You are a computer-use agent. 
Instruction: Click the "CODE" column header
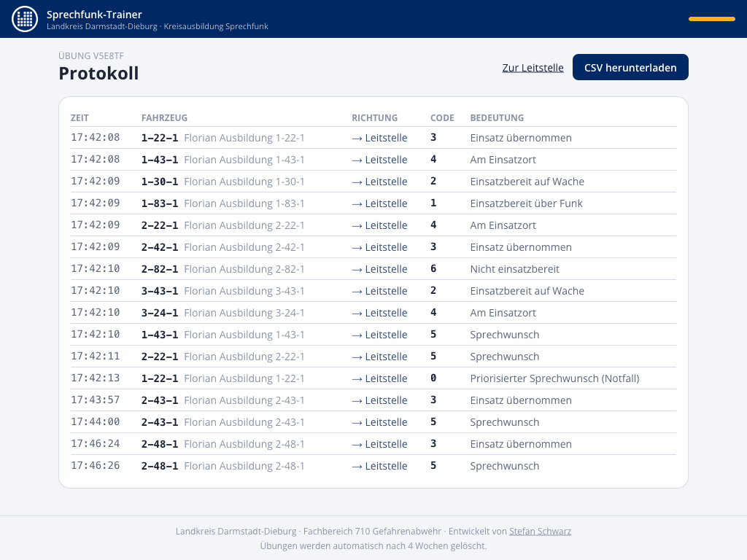point(442,117)
